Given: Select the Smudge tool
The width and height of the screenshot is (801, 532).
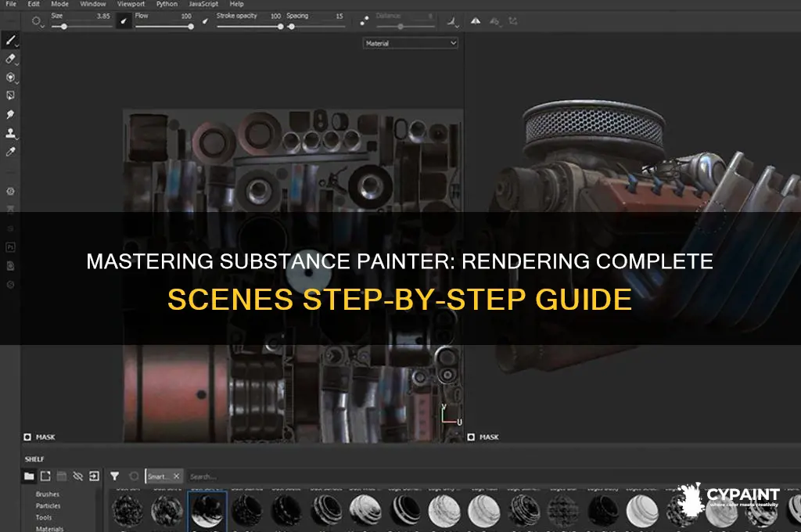Looking at the screenshot, I should pos(10,114).
